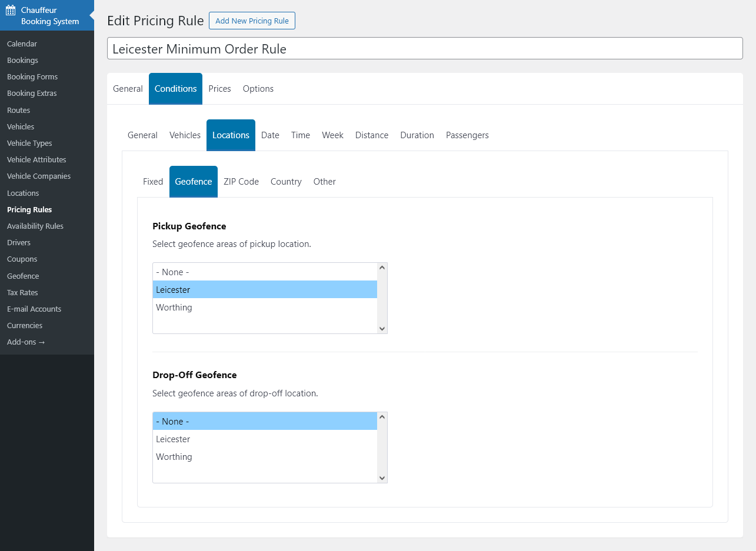Screen dimensions: 756x551
Task: Select the Fixed location tab
Action: [x=153, y=182]
